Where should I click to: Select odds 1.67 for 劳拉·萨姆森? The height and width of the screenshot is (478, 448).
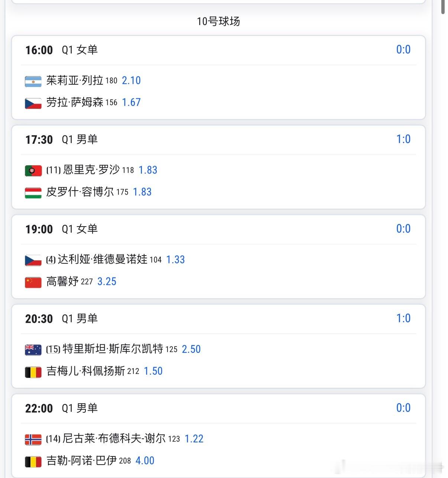pyautogui.click(x=131, y=102)
